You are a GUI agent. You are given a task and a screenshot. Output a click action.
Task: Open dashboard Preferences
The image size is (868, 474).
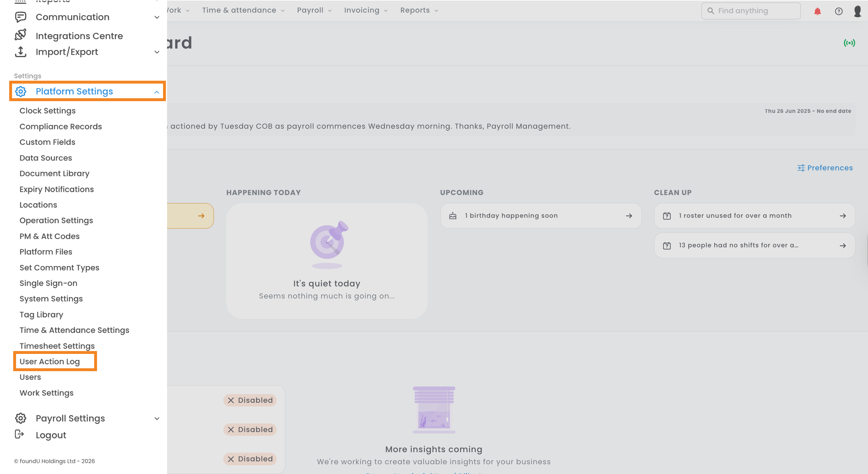click(x=825, y=168)
